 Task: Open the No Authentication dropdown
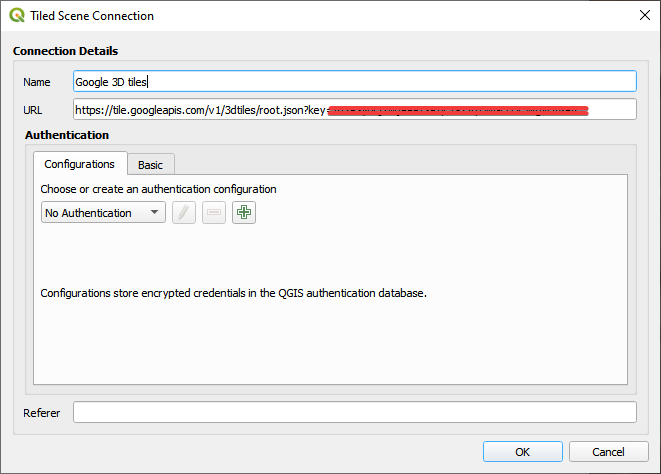103,213
